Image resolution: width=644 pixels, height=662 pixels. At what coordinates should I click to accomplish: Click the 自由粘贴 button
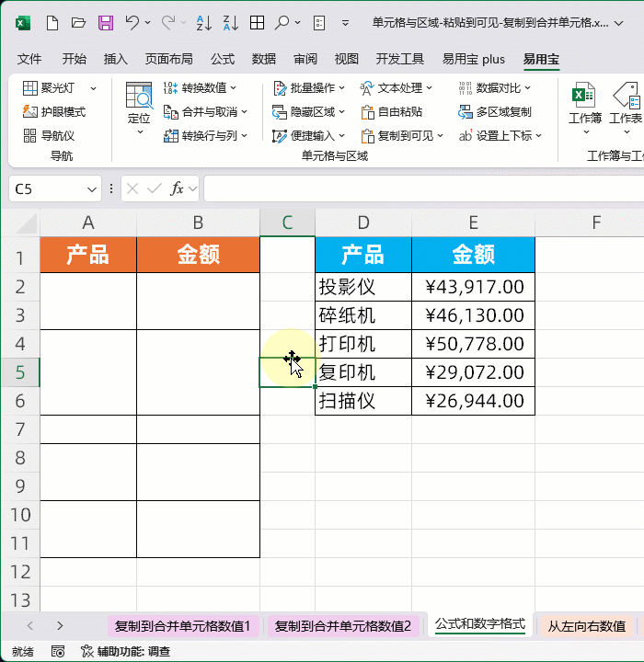[x=391, y=112]
